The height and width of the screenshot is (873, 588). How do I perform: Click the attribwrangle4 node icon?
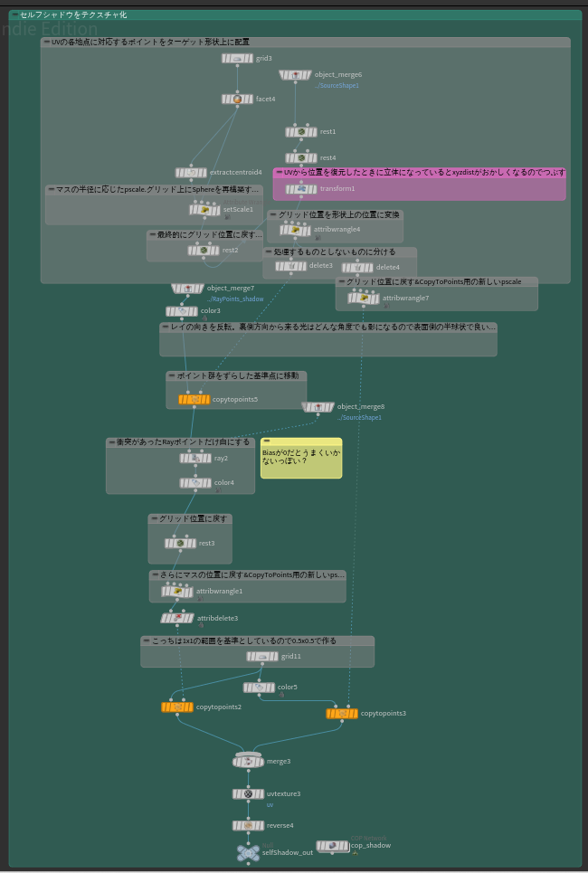[x=295, y=230]
